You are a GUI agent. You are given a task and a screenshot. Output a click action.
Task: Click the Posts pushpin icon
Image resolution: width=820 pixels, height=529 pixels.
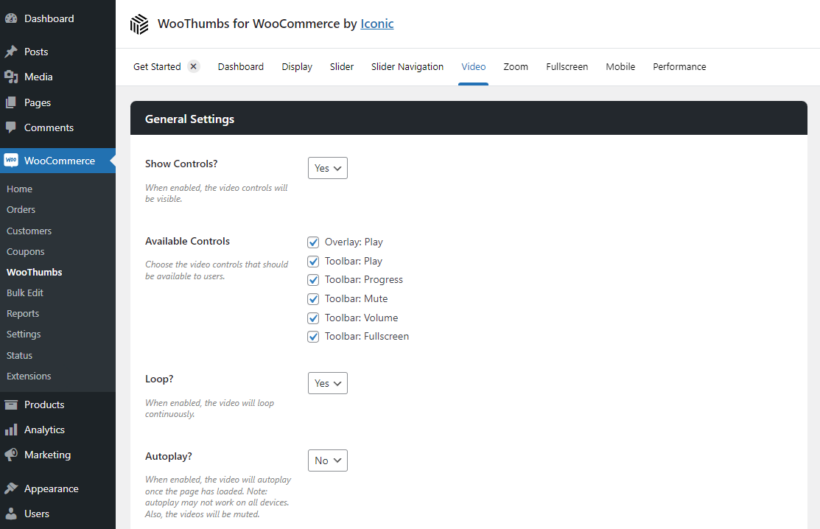(x=11, y=51)
